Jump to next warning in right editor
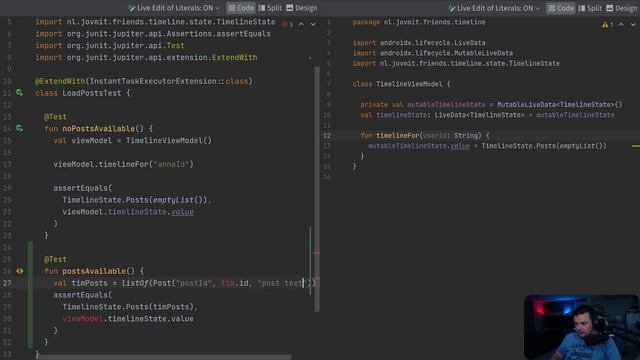 tap(633, 24)
